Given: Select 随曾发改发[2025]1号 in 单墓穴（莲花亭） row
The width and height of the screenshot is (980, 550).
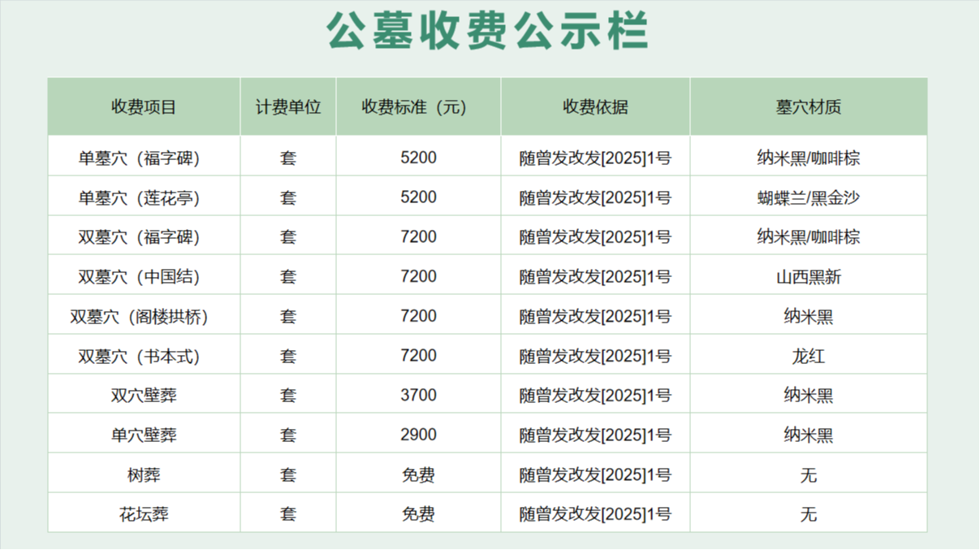Looking at the screenshot, I should pos(595,196).
